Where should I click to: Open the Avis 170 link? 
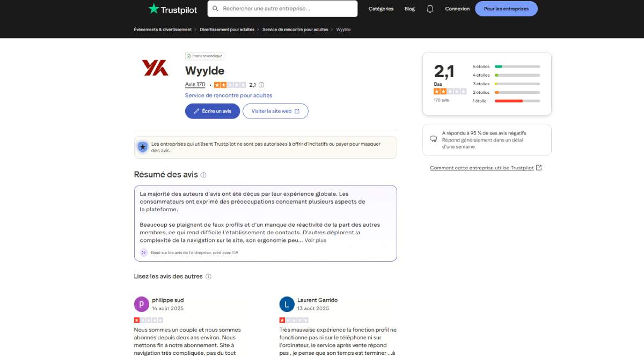click(195, 85)
